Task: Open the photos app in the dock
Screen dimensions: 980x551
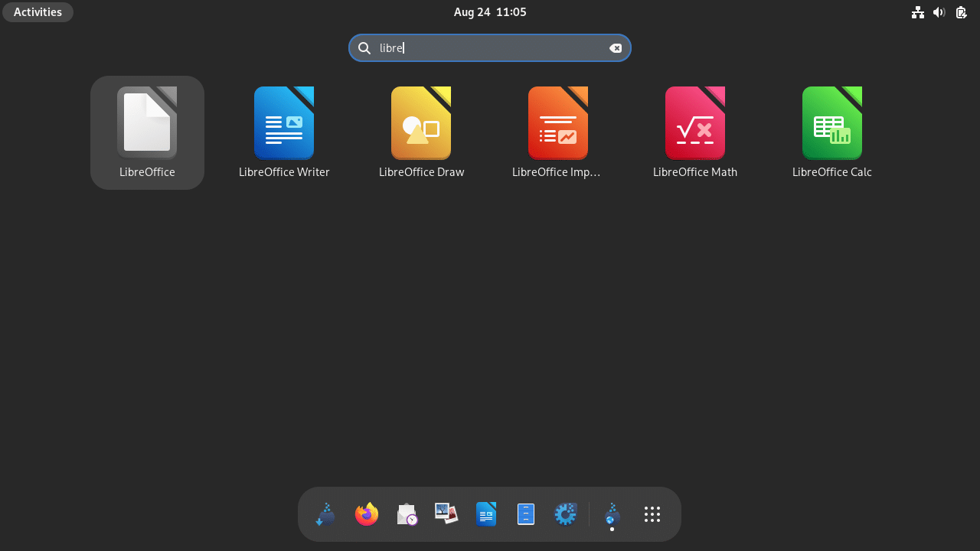Action: click(x=446, y=514)
